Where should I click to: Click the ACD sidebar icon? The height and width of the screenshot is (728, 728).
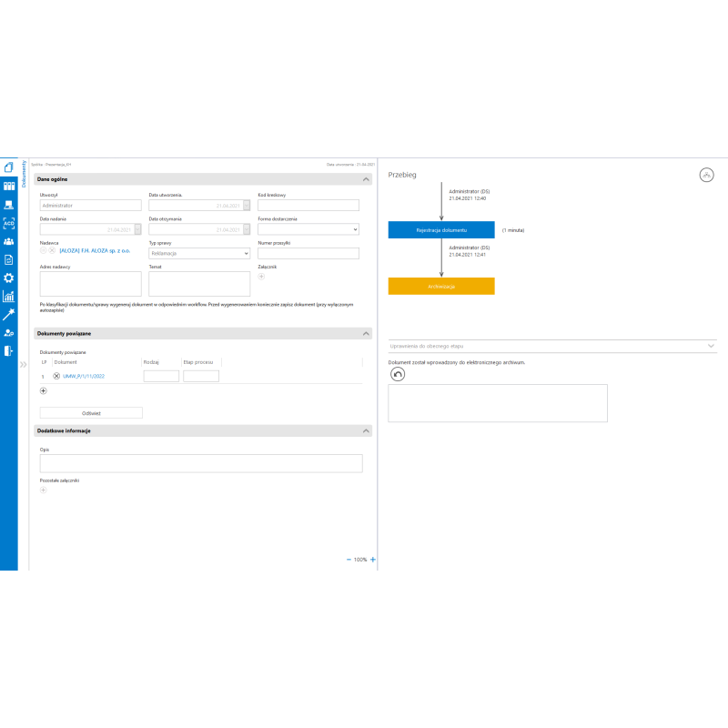(8, 223)
